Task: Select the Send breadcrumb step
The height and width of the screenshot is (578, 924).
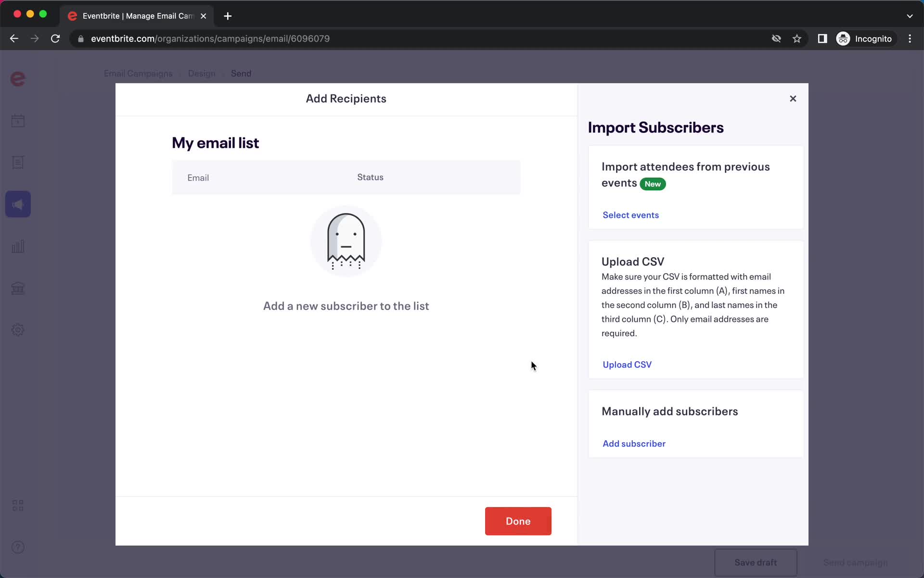Action: click(241, 74)
